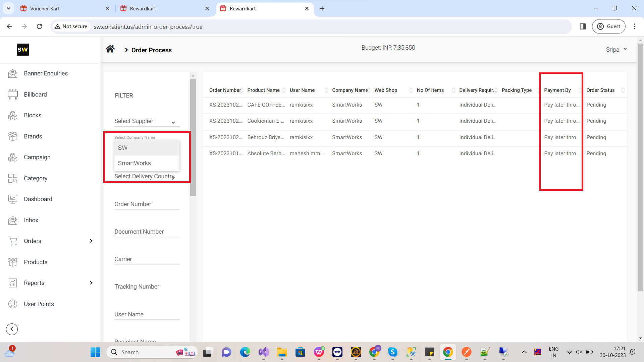The image size is (644, 362).
Task: Open Skype from taskbar
Action: [392, 352]
